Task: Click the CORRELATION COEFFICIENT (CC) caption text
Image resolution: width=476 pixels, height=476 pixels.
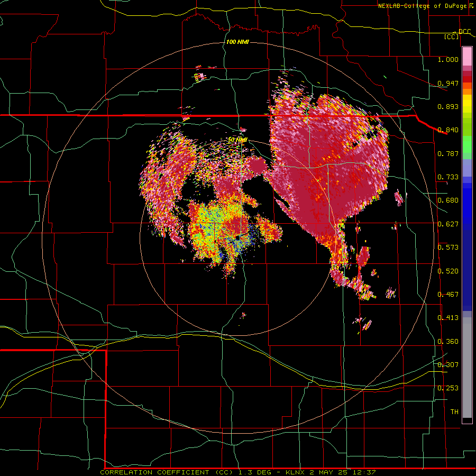Action: [167, 472]
